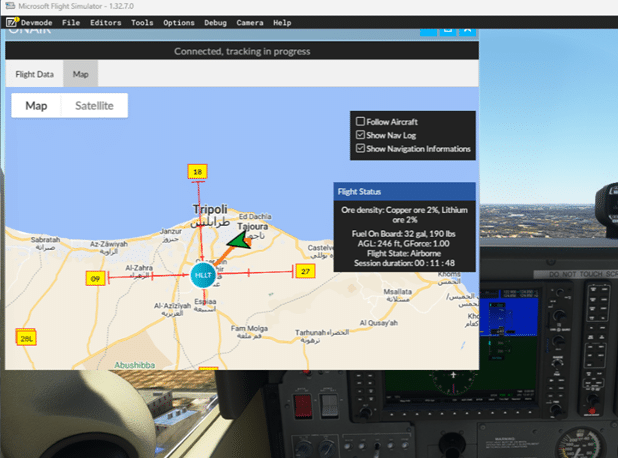Enable Follow Aircraft checkbox
The image size is (618, 458).
(x=361, y=121)
